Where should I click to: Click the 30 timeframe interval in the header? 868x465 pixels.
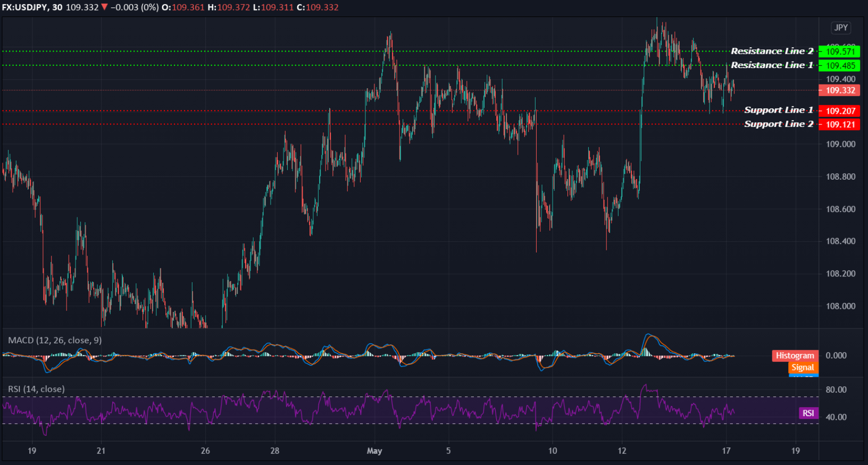coord(57,7)
